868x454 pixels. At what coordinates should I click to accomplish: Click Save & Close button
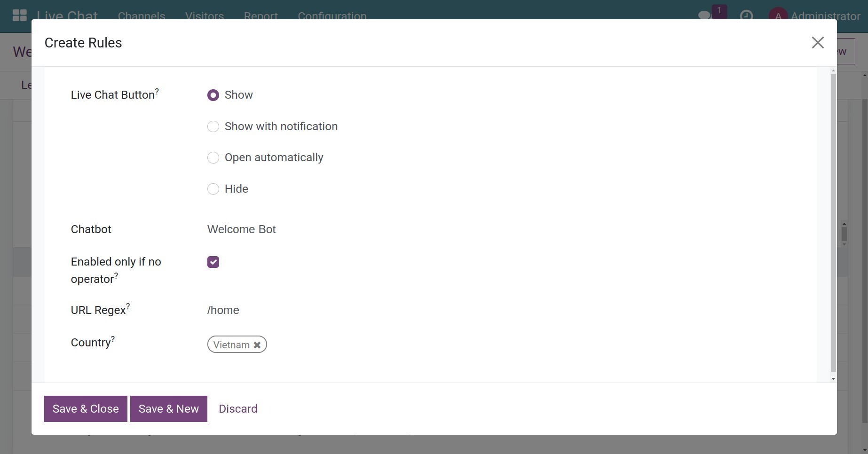tap(86, 409)
